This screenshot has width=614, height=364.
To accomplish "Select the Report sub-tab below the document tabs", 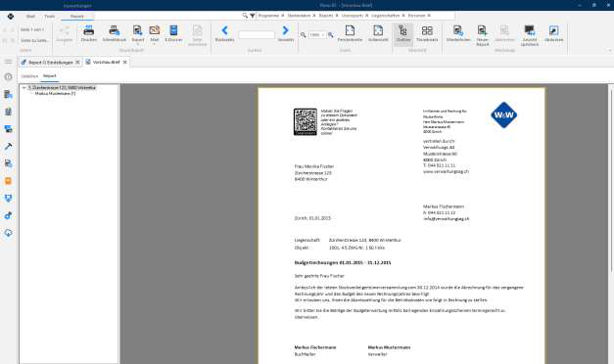I will click(x=50, y=76).
